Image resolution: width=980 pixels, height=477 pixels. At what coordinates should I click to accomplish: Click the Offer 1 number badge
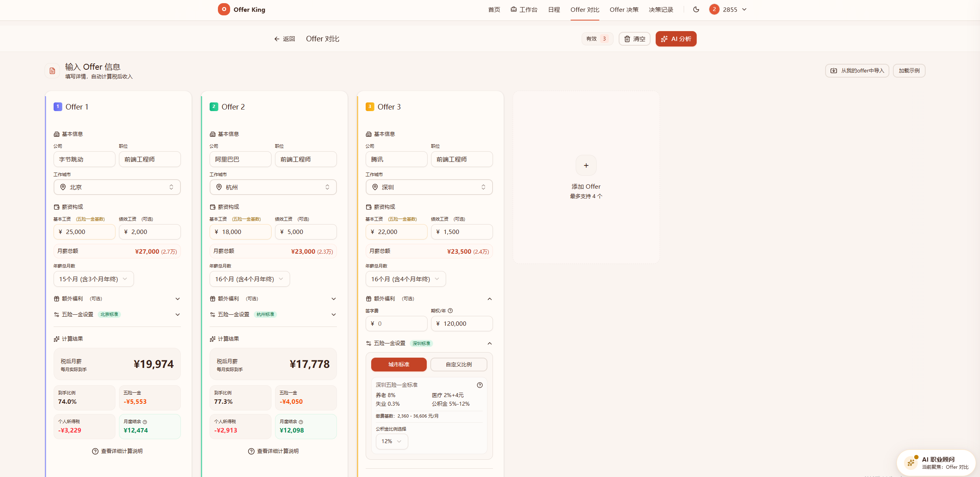pyautogui.click(x=58, y=107)
